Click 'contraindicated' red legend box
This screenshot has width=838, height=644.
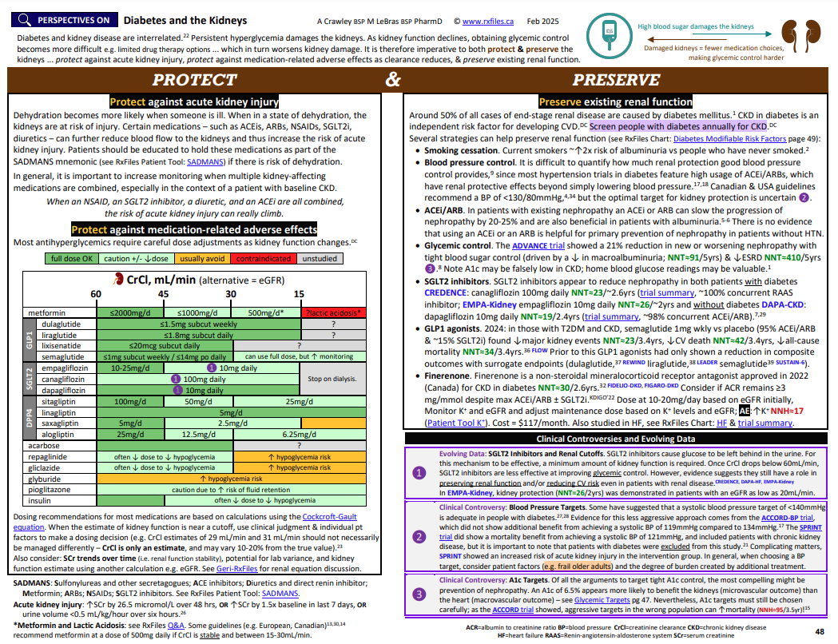coord(264,259)
